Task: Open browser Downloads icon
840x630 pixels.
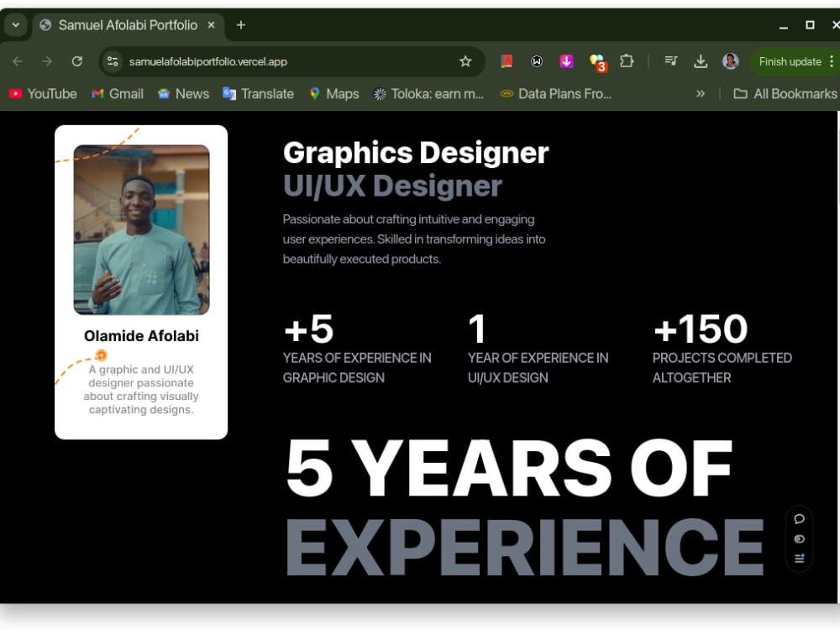Action: click(x=701, y=61)
